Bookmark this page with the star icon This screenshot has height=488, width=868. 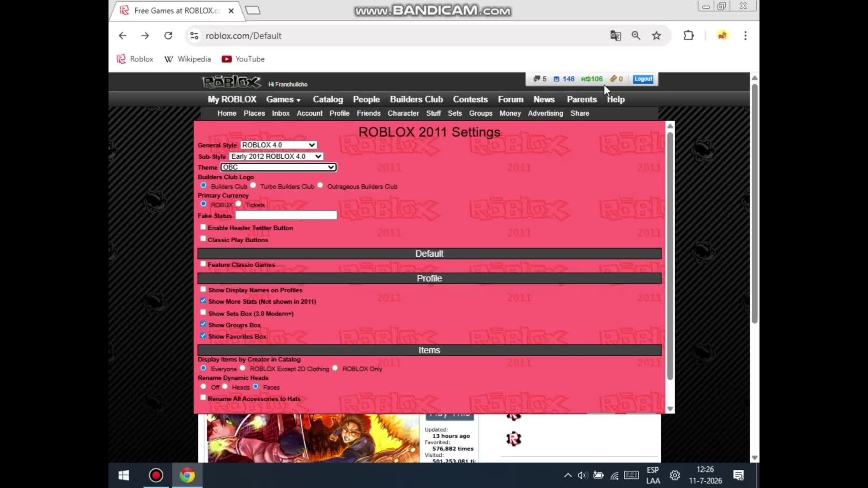(x=656, y=36)
